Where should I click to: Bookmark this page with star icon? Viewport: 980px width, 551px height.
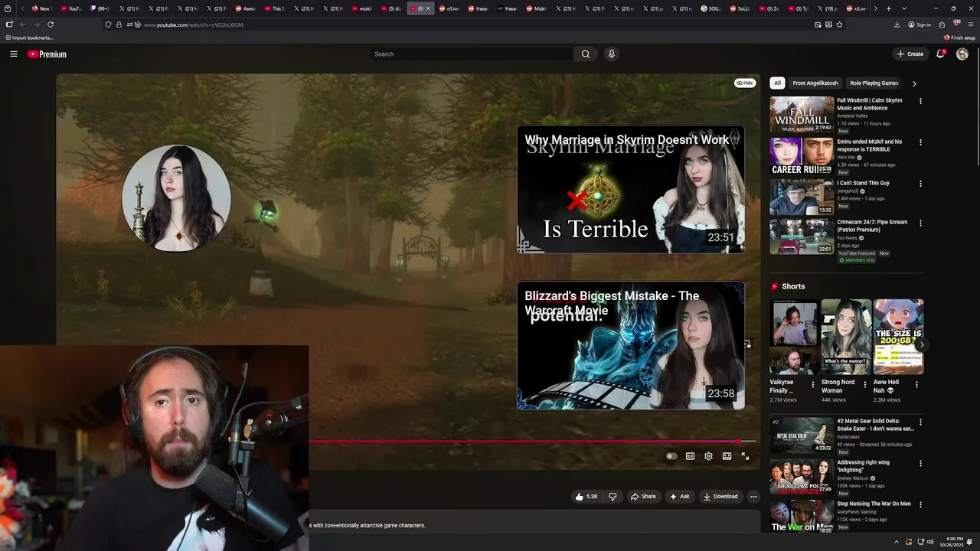click(839, 24)
